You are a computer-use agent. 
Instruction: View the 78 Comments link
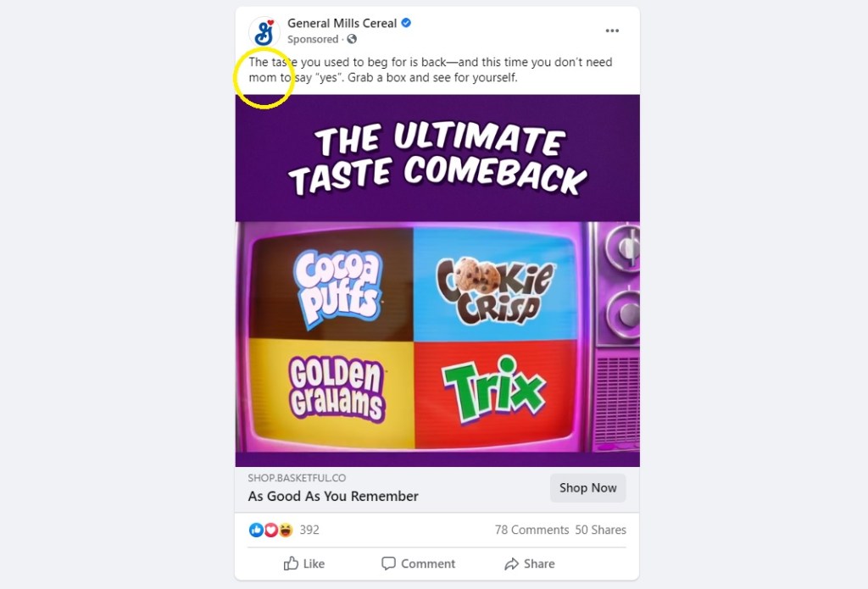tap(531, 530)
